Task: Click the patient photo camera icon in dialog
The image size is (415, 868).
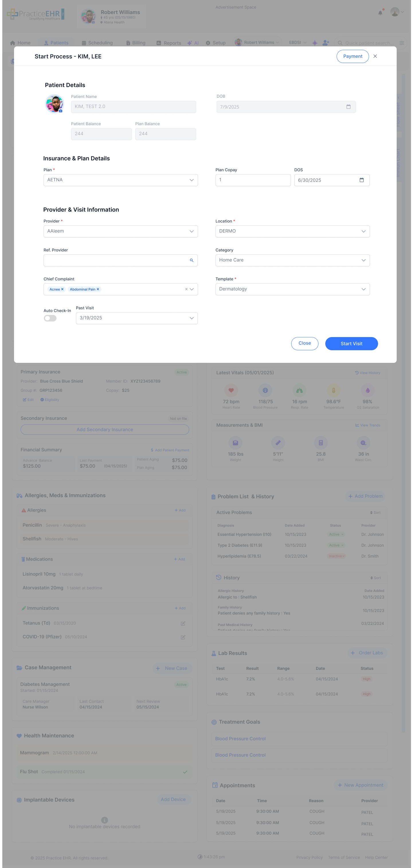Action: click(61, 111)
